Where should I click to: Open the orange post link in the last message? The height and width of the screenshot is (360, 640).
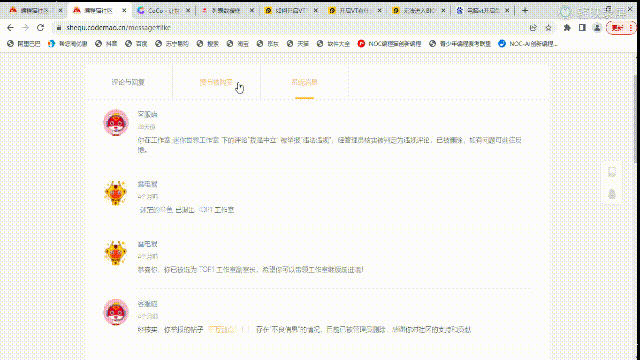[x=229, y=329]
